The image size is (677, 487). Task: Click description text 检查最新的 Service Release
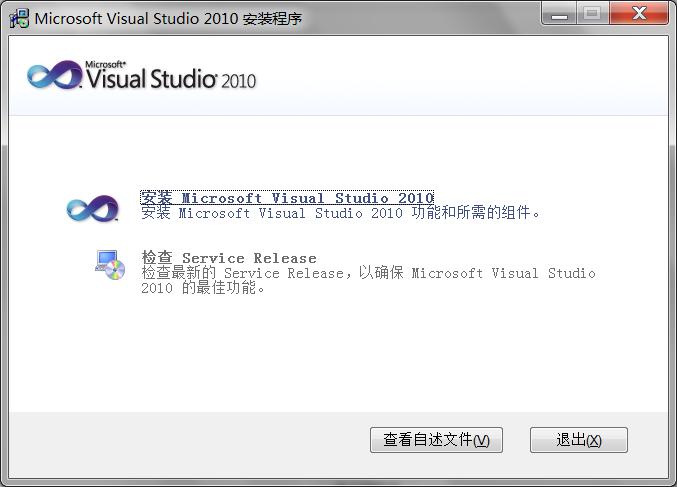[x=368, y=280]
